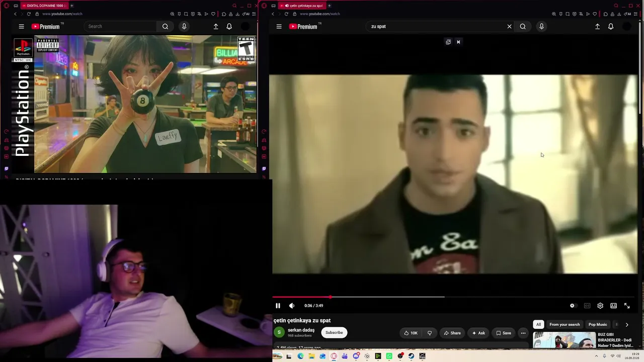
Task: Open WhatsApp from the taskbar
Action: [389, 356]
